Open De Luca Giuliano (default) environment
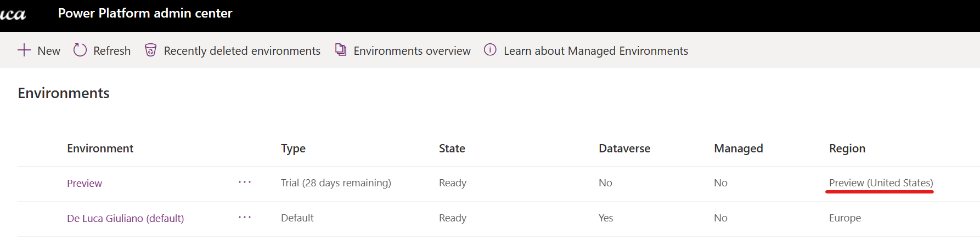 (125, 218)
